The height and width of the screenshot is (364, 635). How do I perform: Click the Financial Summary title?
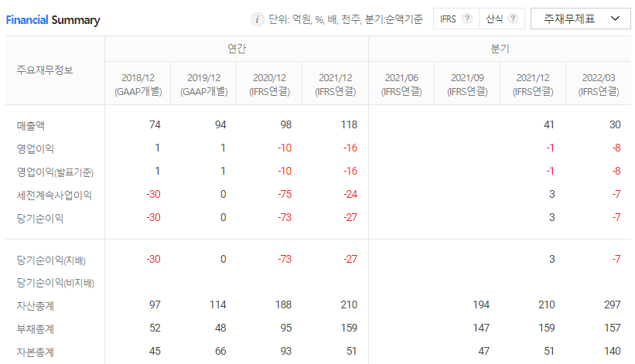click(53, 20)
